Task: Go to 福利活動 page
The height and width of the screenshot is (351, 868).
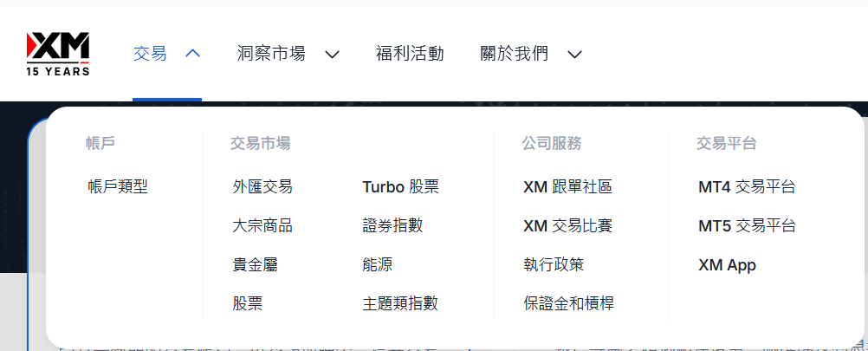Action: pos(410,54)
